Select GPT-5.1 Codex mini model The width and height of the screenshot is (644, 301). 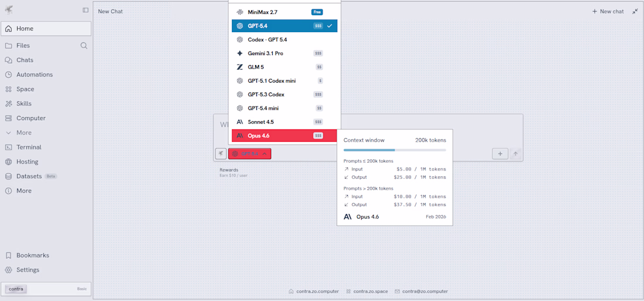(285, 81)
